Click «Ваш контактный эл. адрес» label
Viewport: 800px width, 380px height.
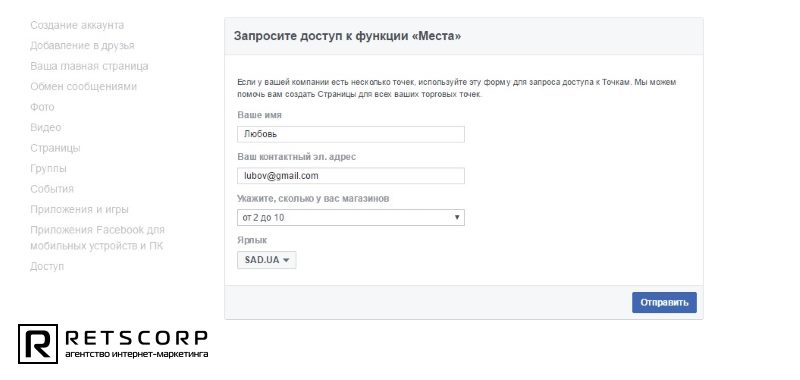pyautogui.click(x=296, y=157)
